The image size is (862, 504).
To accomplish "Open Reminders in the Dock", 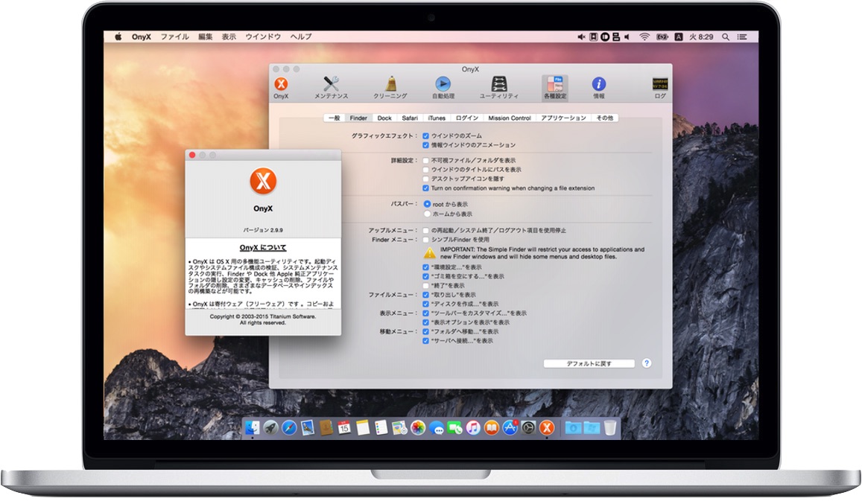I will point(381,427).
